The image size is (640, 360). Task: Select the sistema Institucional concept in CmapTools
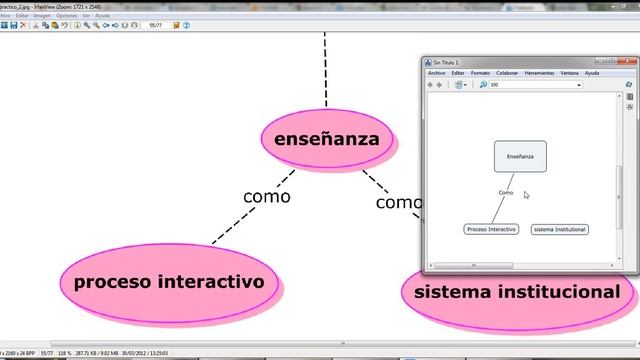tap(560, 229)
